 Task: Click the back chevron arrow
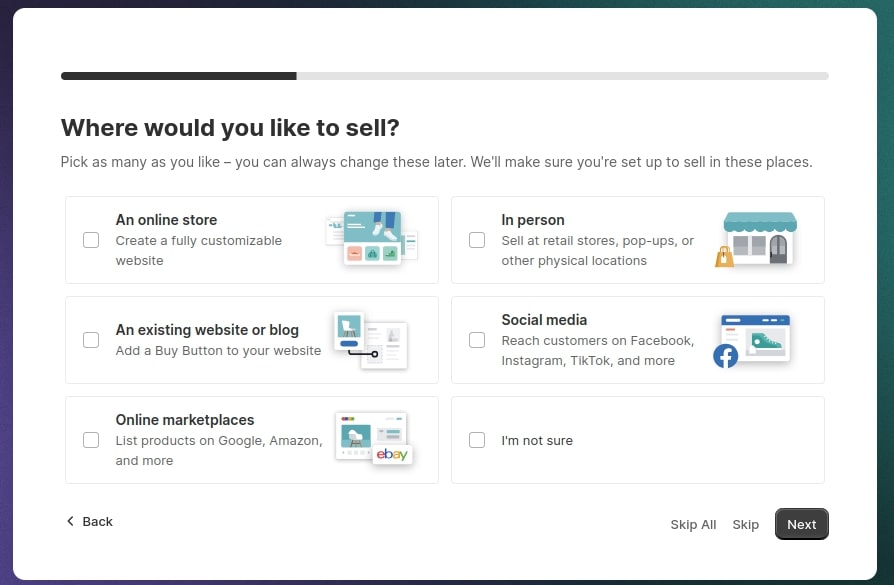click(69, 521)
